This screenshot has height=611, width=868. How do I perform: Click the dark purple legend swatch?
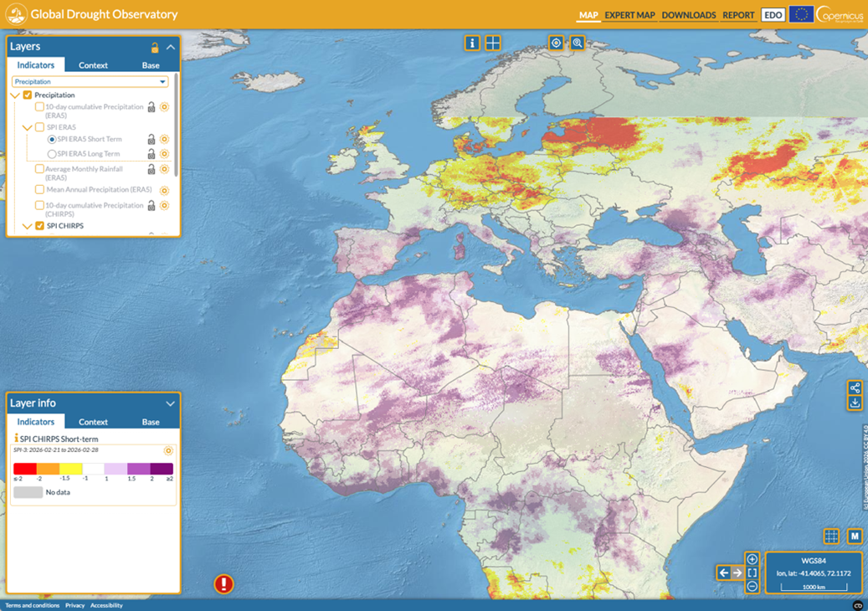click(162, 469)
